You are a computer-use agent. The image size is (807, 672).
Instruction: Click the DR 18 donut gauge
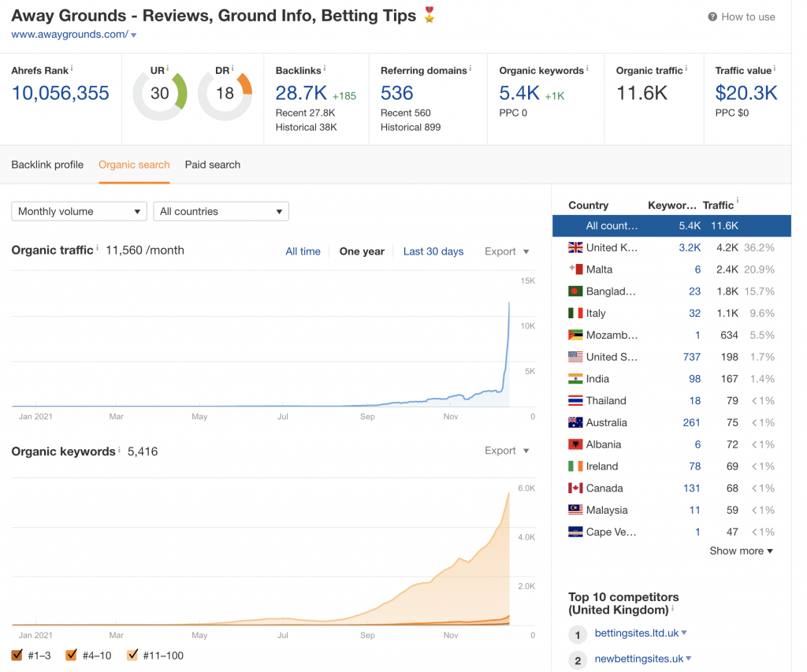(x=225, y=94)
